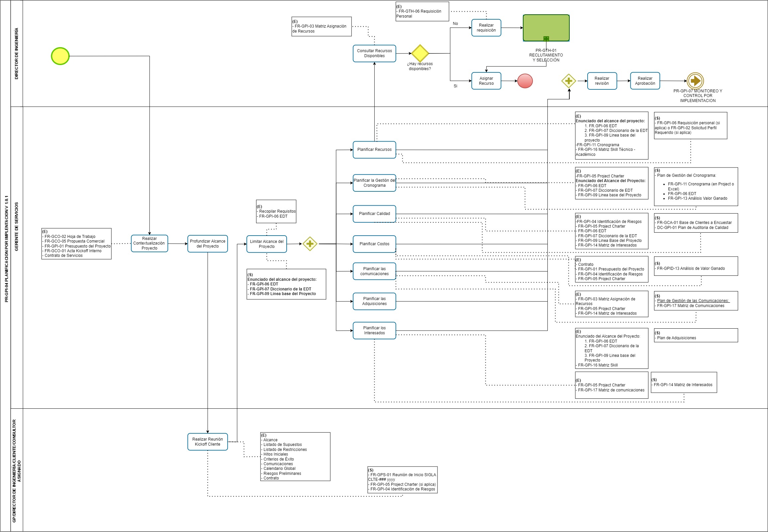This screenshot has height=532, width=768.
Task: Select the FR-GCA-01 Base de Clientes annotation
Action: (x=696, y=223)
